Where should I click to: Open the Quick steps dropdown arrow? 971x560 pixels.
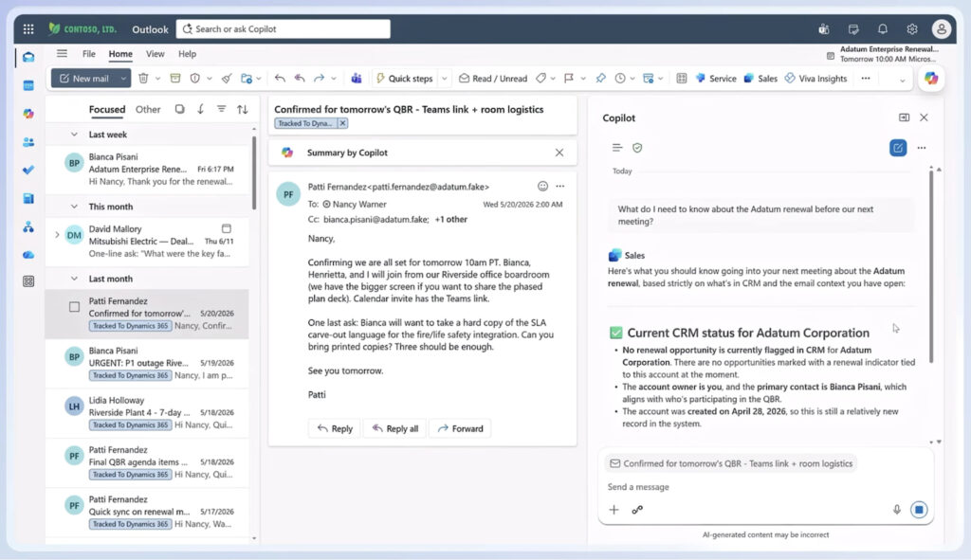(x=444, y=79)
